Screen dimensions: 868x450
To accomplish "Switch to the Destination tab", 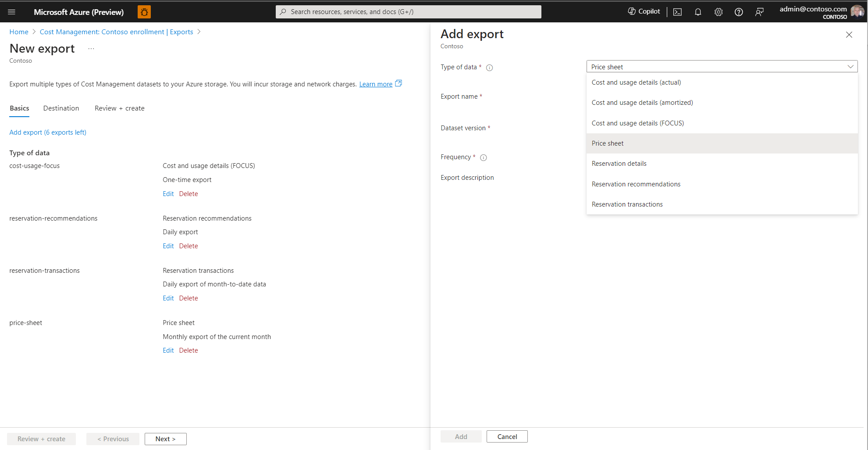I will tap(61, 108).
